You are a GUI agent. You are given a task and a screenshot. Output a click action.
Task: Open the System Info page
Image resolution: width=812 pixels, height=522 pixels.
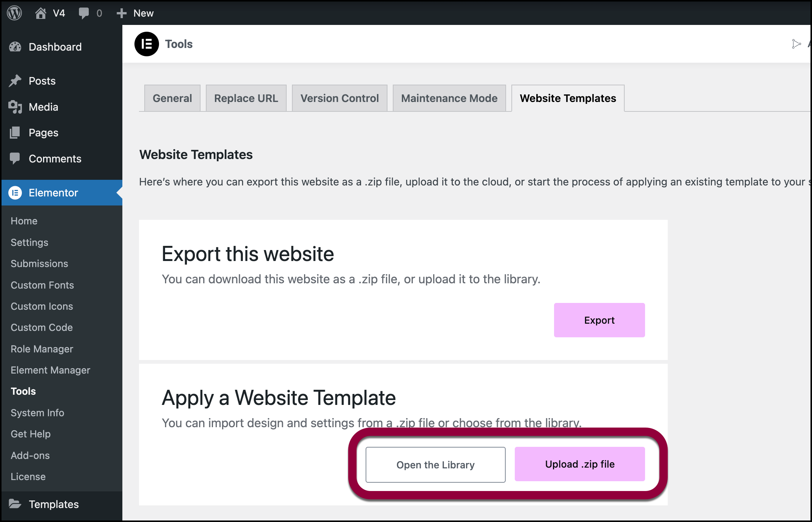point(37,413)
